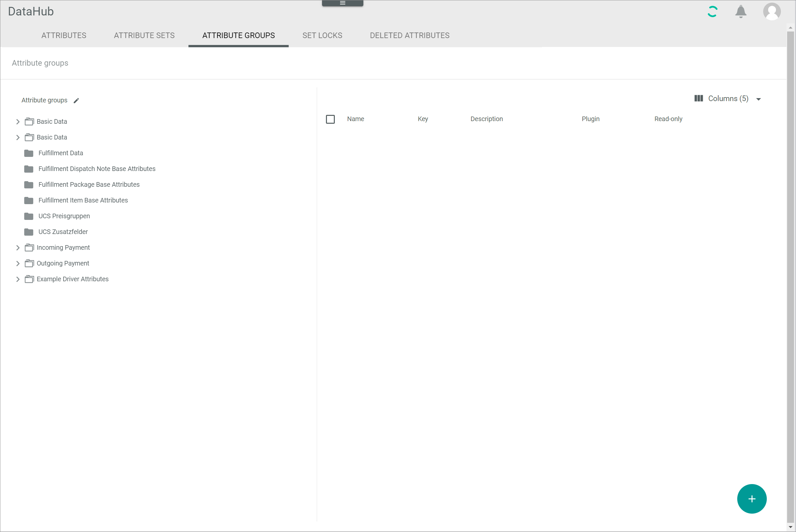Switch to the SET LOCKS tab
This screenshot has height=532, width=796.
[322, 35]
